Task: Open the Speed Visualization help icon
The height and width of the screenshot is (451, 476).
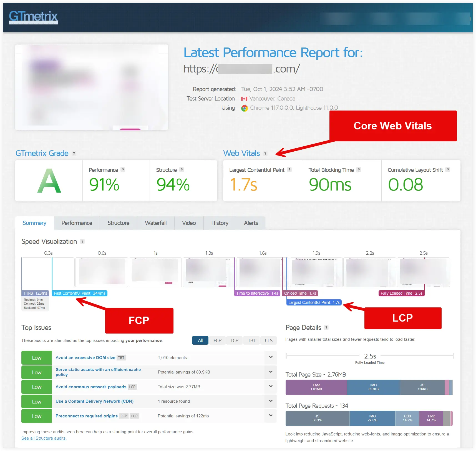Action: 82,241
